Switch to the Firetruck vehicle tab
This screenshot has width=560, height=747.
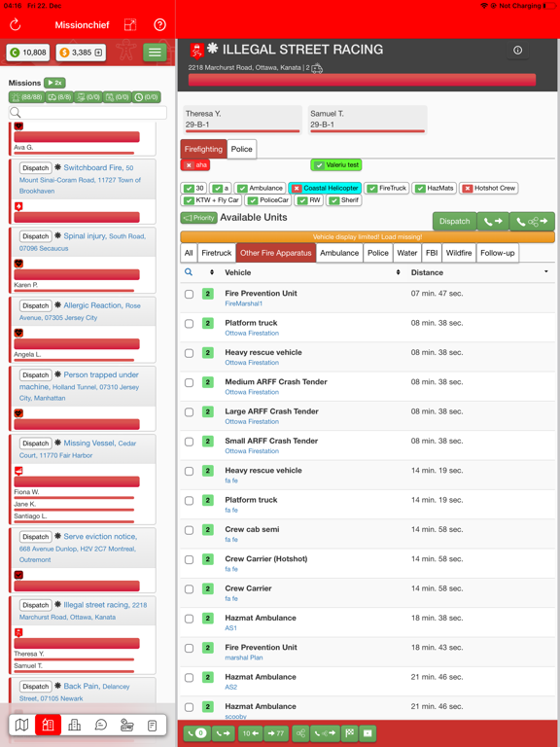[216, 253]
